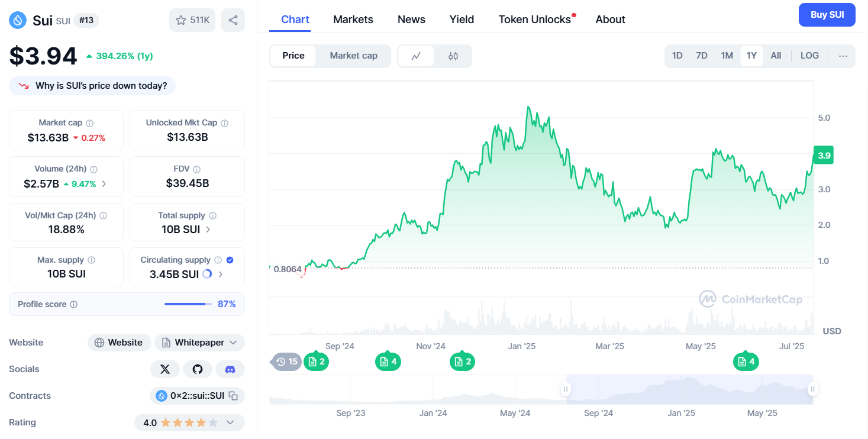The image size is (868, 439).
Task: Expand Circulating supply 3.45B SUI chevron
Action: click(x=221, y=275)
